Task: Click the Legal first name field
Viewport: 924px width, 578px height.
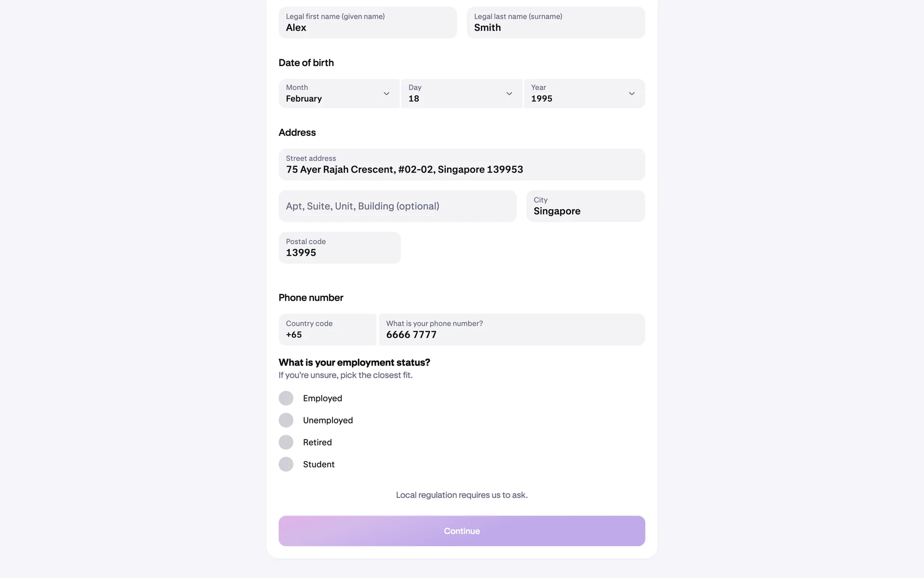Action: pos(367,23)
